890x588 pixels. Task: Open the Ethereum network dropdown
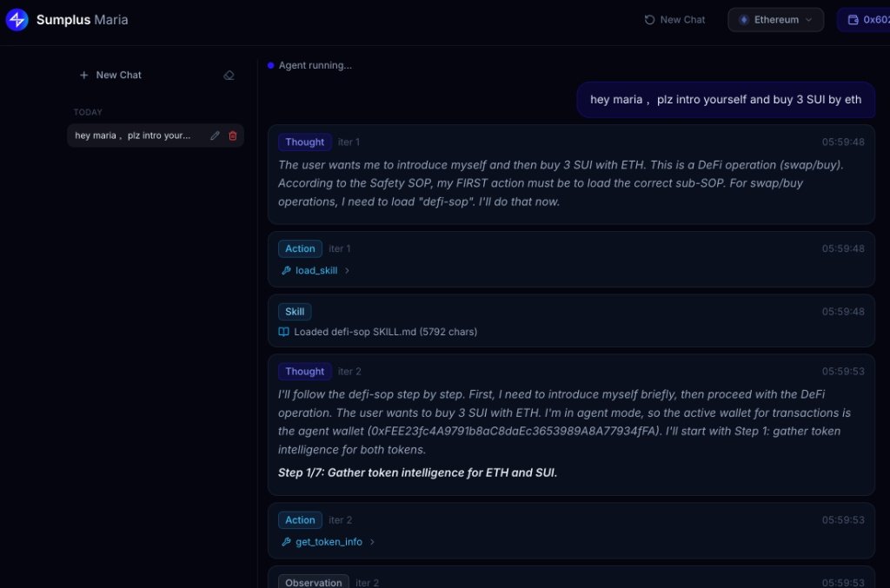point(775,20)
